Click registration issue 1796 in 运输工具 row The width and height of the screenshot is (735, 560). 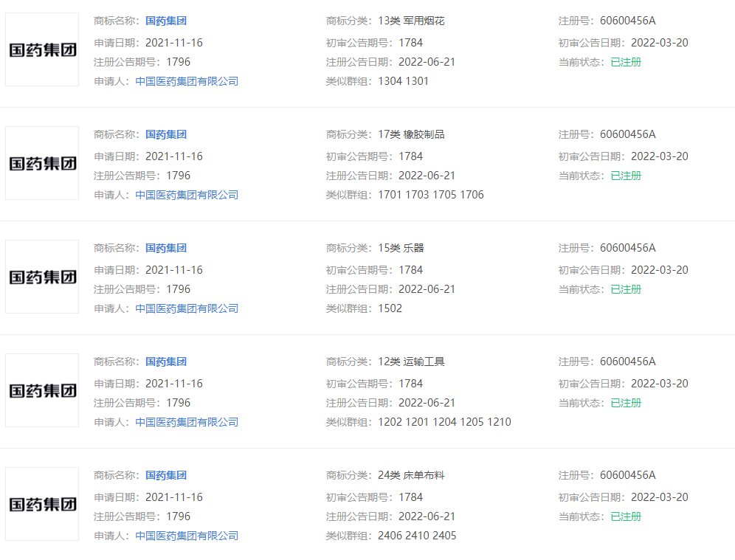[x=178, y=404]
